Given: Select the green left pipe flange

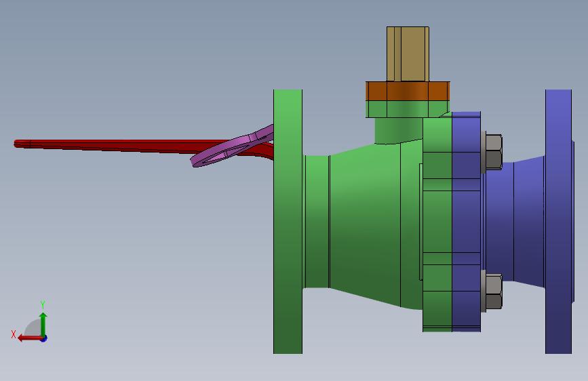Looking at the screenshot, I should tap(288, 221).
